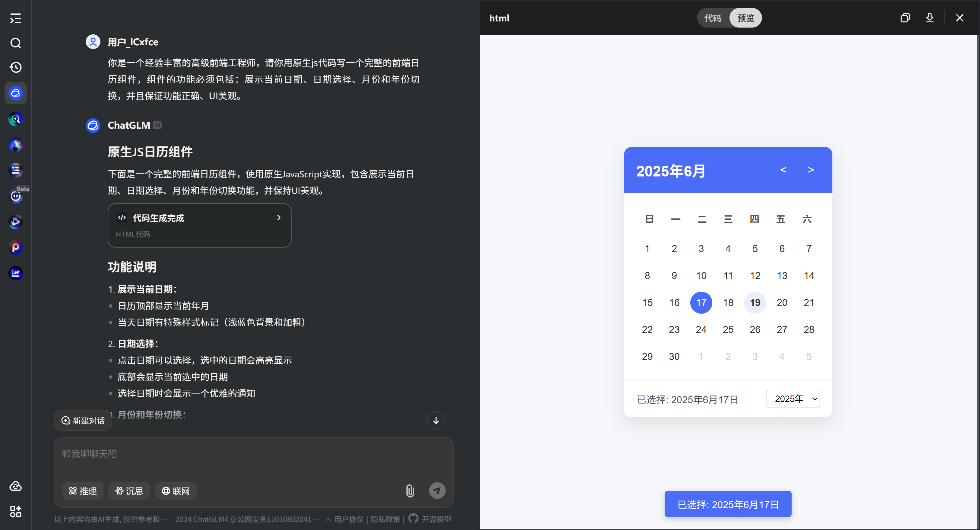
Task: Click the user avatar for 用户_ICxfce
Action: pyautogui.click(x=93, y=42)
